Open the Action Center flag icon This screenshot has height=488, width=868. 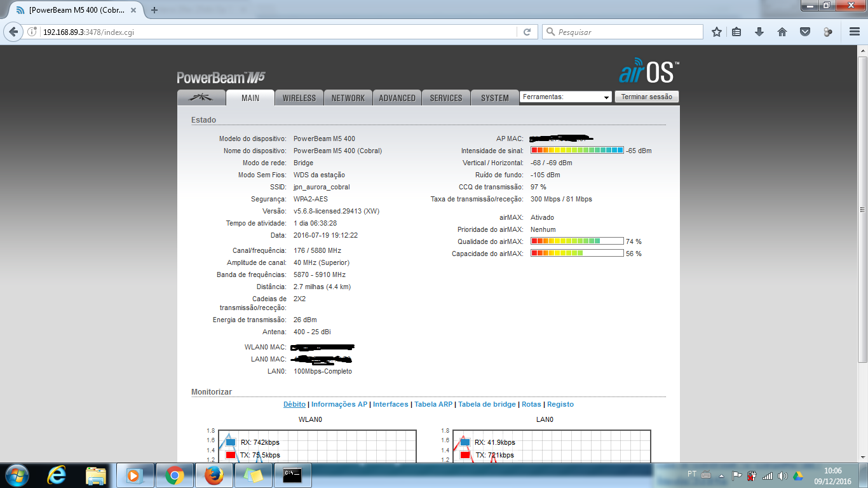click(737, 475)
